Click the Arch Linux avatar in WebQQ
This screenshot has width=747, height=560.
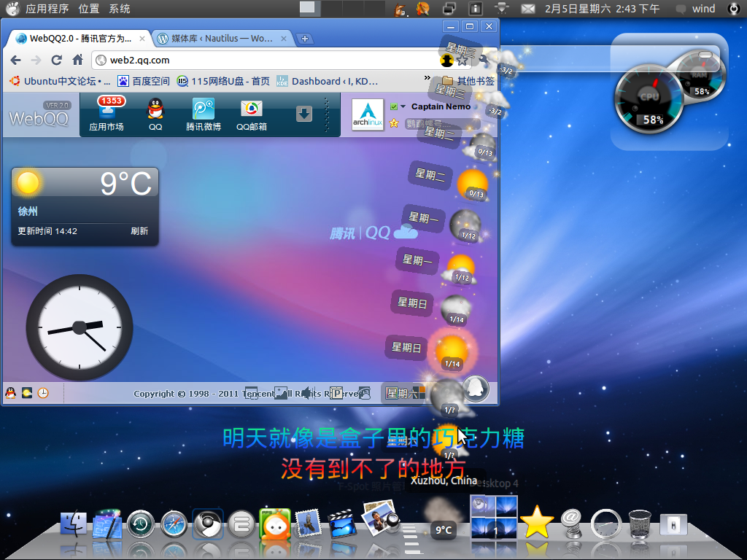click(368, 114)
